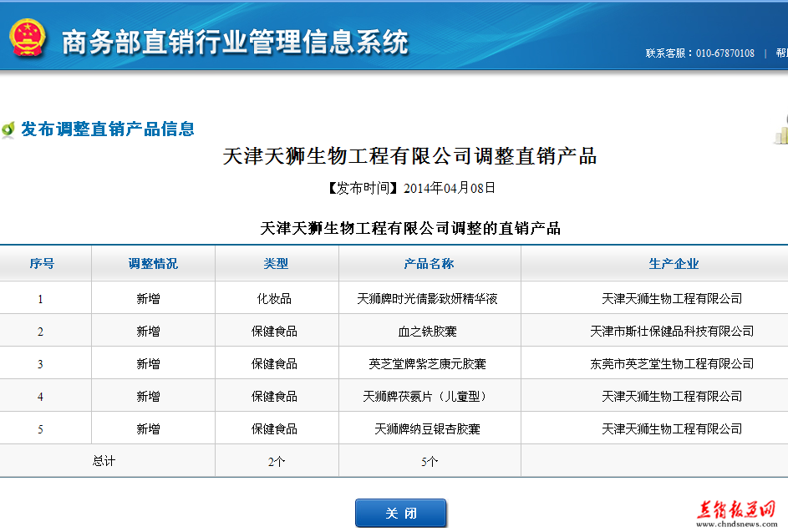The height and width of the screenshot is (532, 788).
Task: Click product 天狮牌时光倩影致妍精华液
Action: pos(427,298)
